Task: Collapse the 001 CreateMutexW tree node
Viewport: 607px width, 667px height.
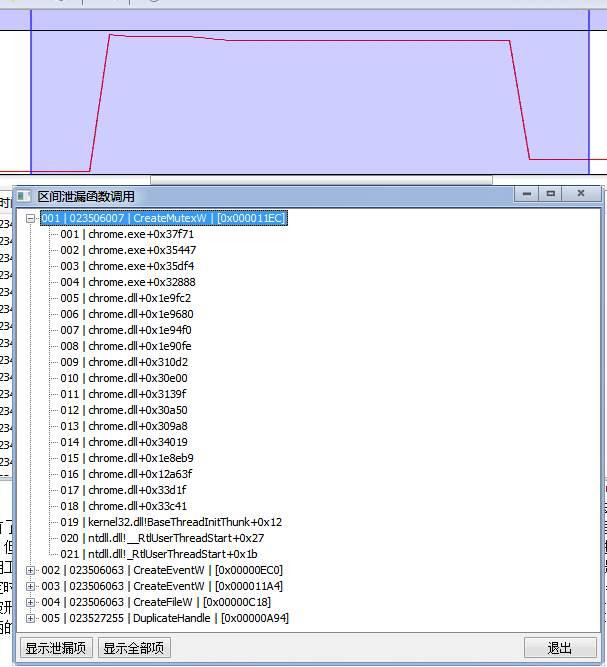Action: pos(30,219)
